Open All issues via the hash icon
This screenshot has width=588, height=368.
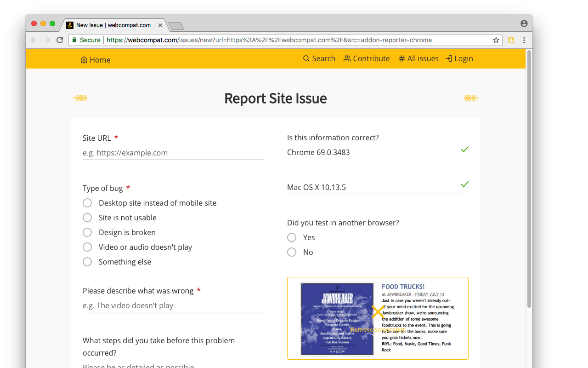click(402, 58)
